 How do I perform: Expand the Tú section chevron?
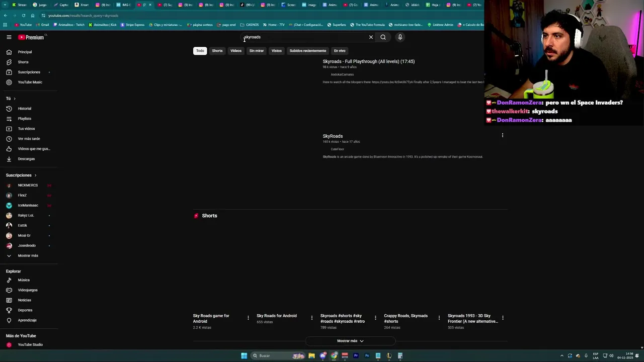click(15, 99)
